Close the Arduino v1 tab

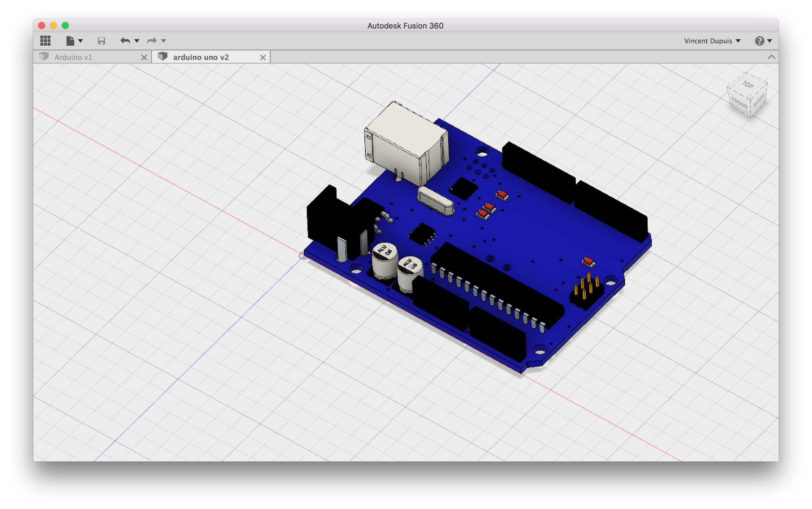tap(144, 58)
